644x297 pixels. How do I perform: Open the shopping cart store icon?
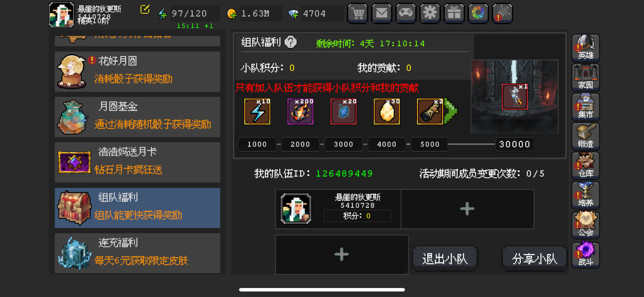coord(358,13)
